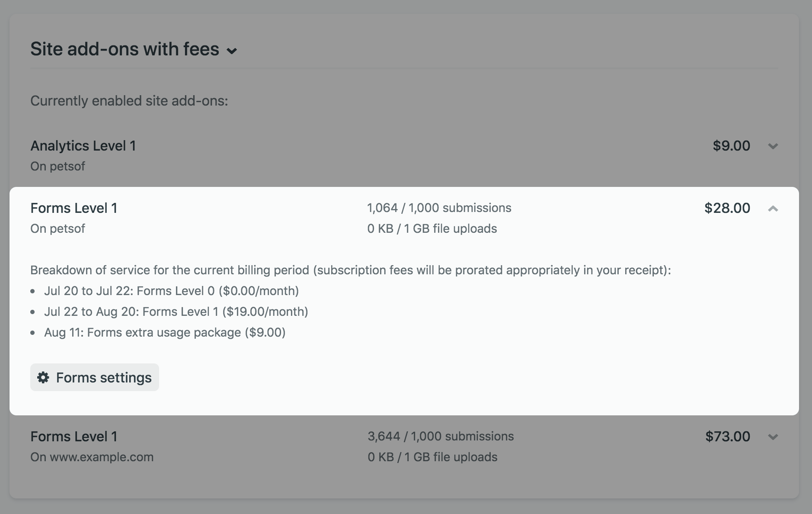The image size is (812, 514).
Task: Click the gear icon in Forms settings
Action: click(x=43, y=377)
